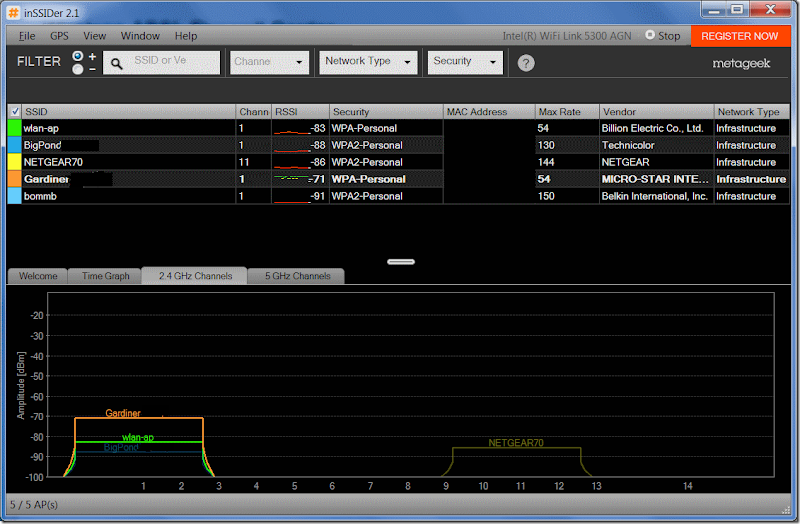This screenshot has height=524, width=800.
Task: Open the GPS menu
Action: pyautogui.click(x=59, y=36)
